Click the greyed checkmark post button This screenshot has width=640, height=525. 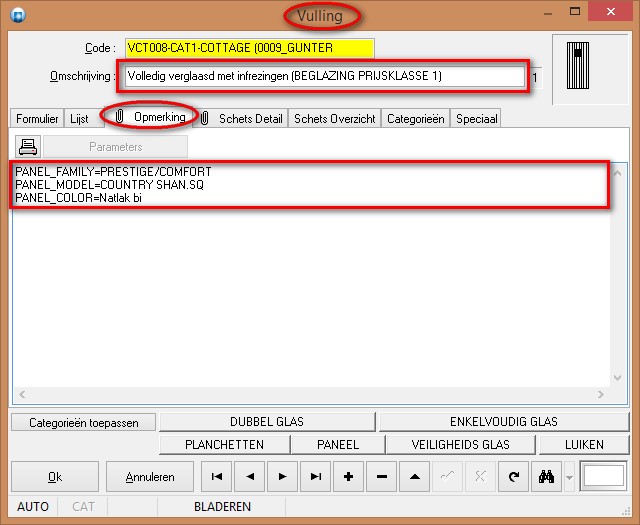[x=448, y=476]
